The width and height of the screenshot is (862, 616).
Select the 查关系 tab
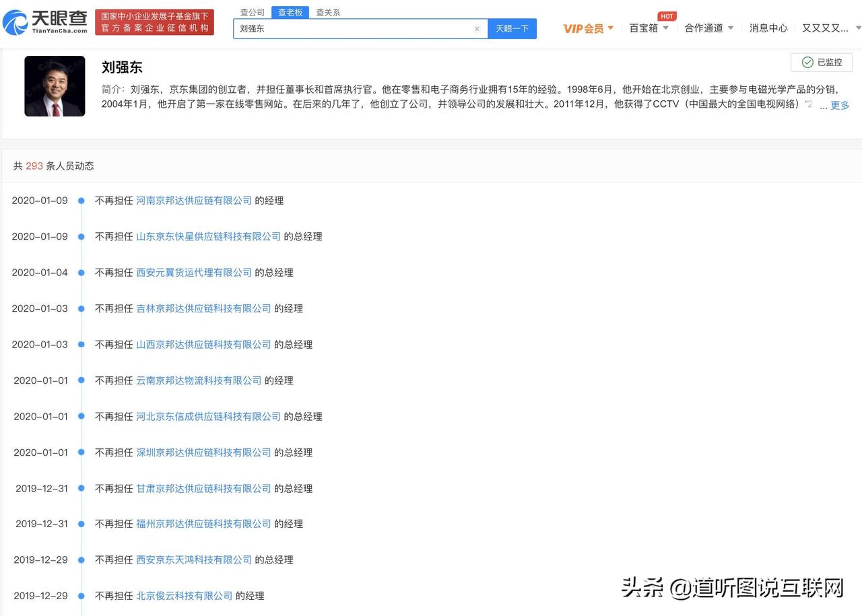click(x=328, y=12)
